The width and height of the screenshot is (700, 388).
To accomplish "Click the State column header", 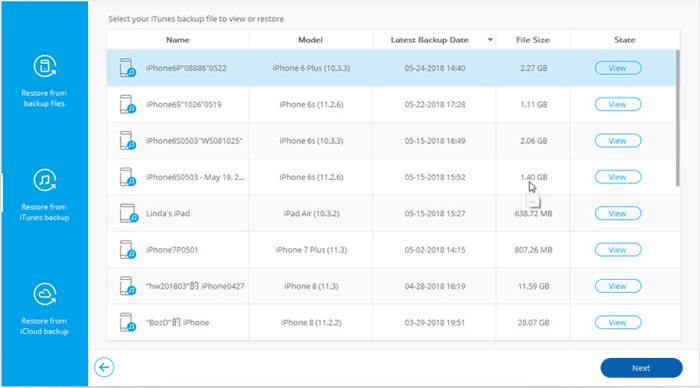I will 625,40.
